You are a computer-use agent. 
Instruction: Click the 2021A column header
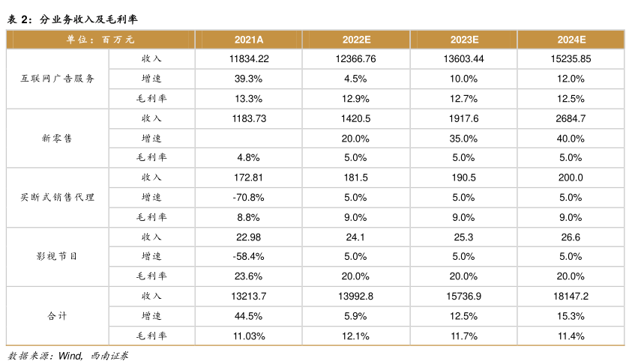click(248, 40)
